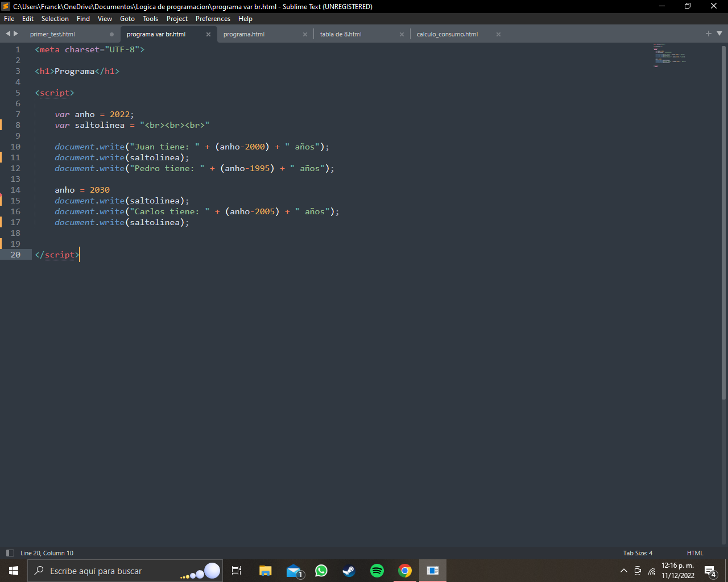
Task: Place cursor on meta charset line
Action: [x=90, y=49]
